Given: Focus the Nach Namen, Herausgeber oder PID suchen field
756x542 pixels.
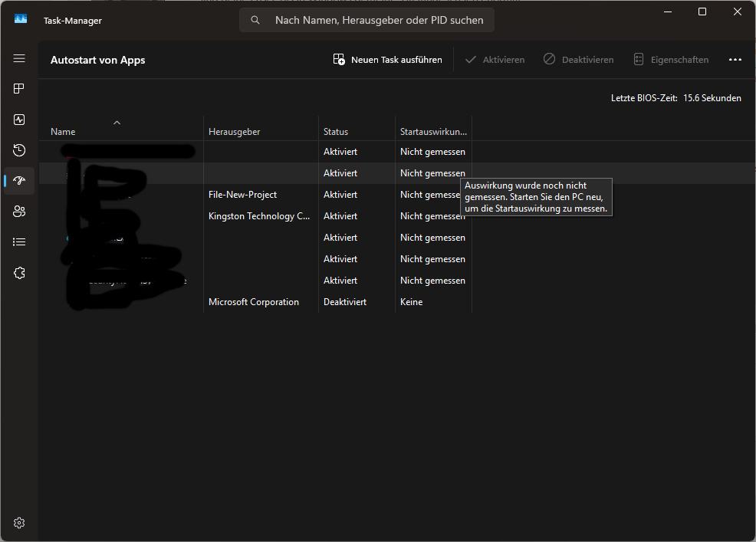Looking at the screenshot, I should [x=366, y=20].
